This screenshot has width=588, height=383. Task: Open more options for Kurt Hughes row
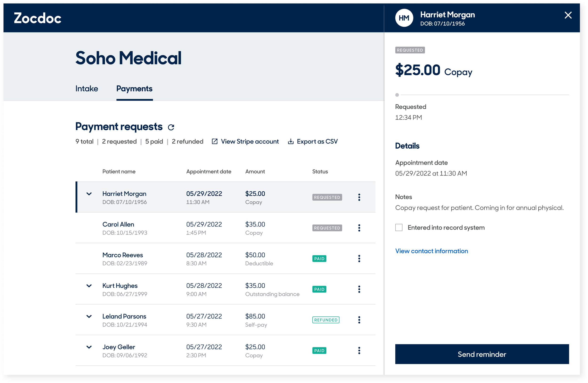coord(359,289)
